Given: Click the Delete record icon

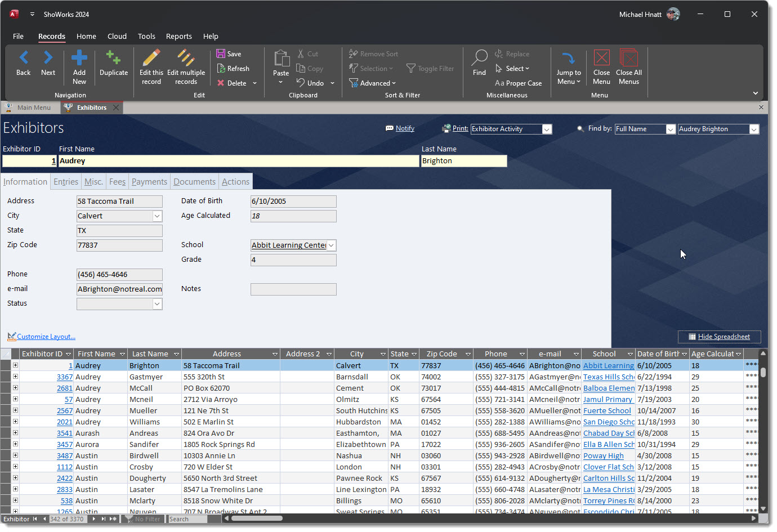Looking at the screenshot, I should point(221,83).
